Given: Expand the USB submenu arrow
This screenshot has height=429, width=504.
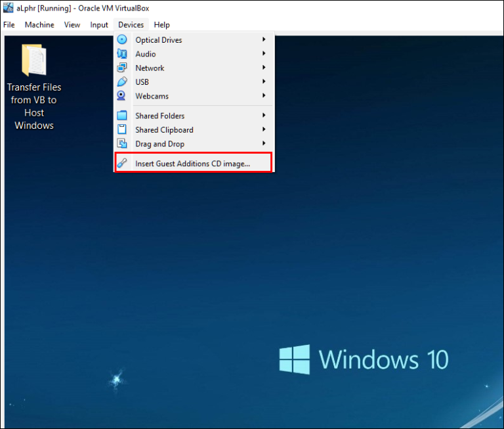Looking at the screenshot, I should 264,81.
